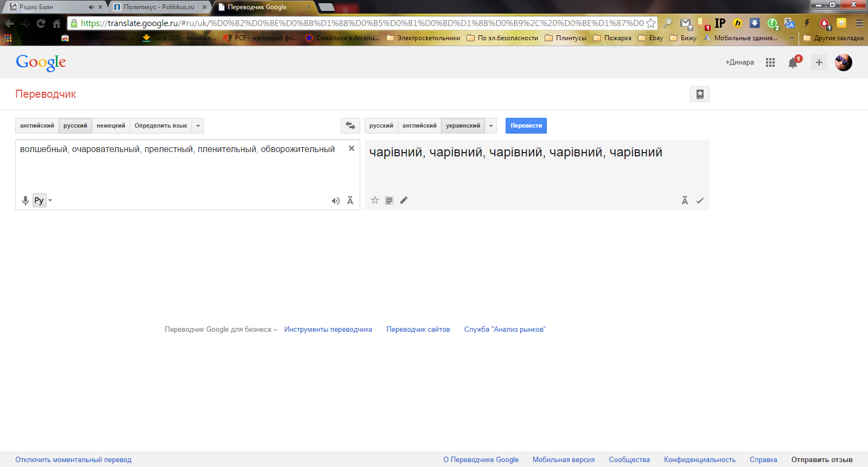Open Плинтусы bookmark folder

pos(566,38)
